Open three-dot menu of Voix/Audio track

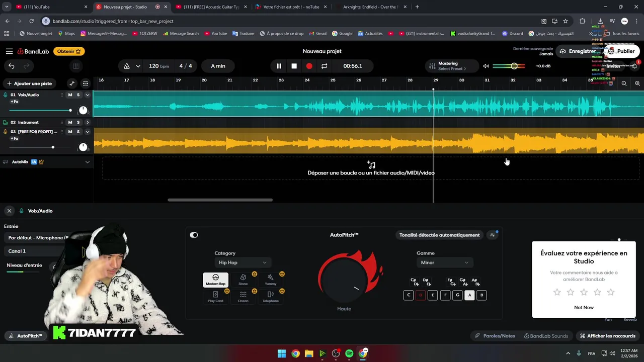click(62, 95)
